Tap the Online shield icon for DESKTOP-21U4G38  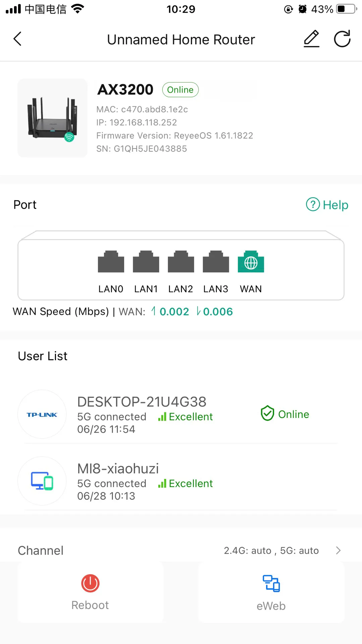tap(267, 413)
